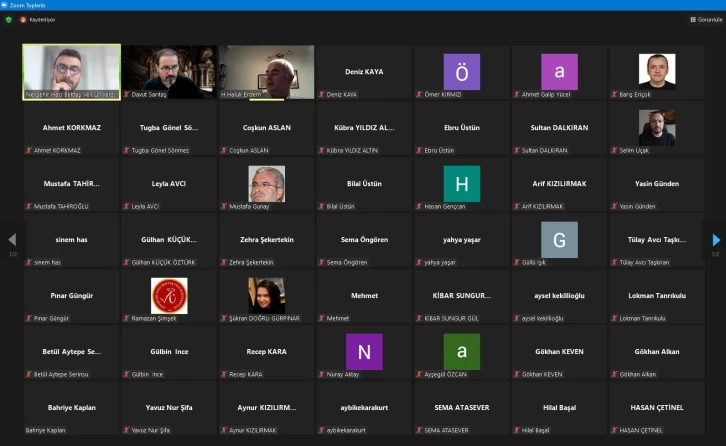Click the green encryption shield icon
Viewport: 726px width, 446px height.
pos(9,19)
